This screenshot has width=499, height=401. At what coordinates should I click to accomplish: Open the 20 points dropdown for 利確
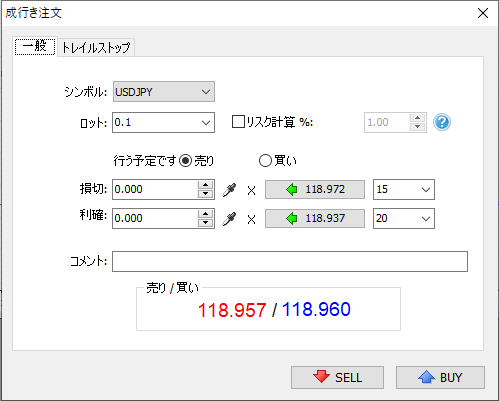[404, 219]
